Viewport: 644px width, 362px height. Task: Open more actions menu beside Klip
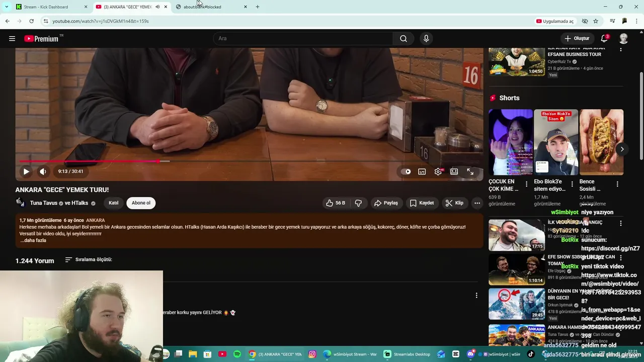coord(477,203)
